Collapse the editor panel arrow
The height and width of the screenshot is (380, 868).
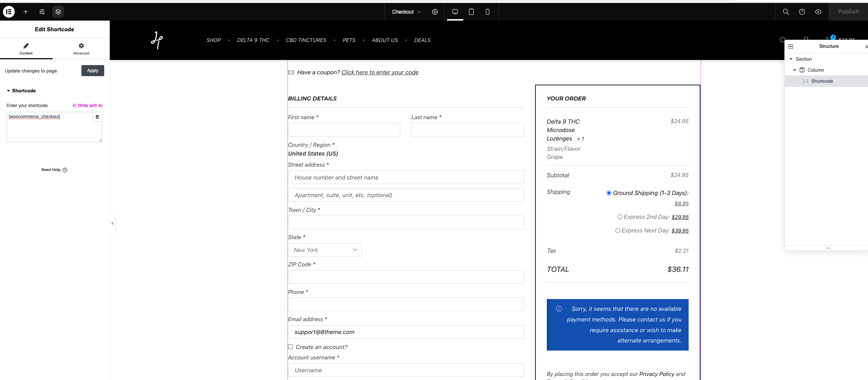[x=112, y=223]
